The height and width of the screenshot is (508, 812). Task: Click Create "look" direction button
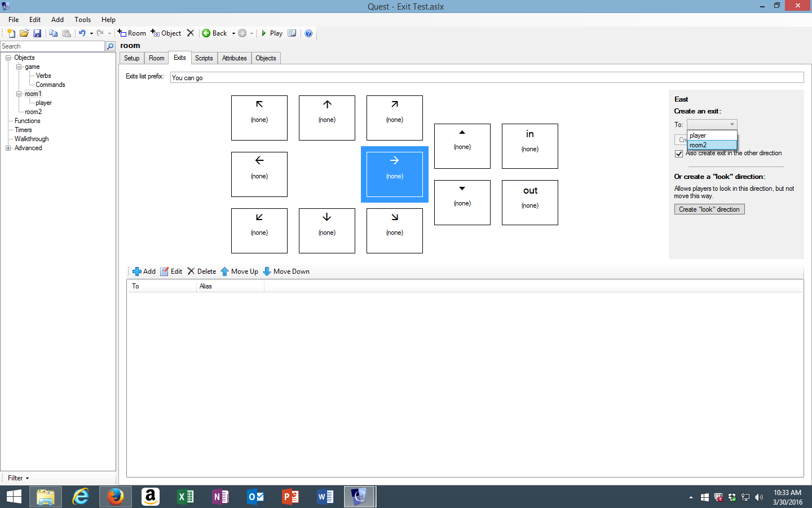pos(709,209)
